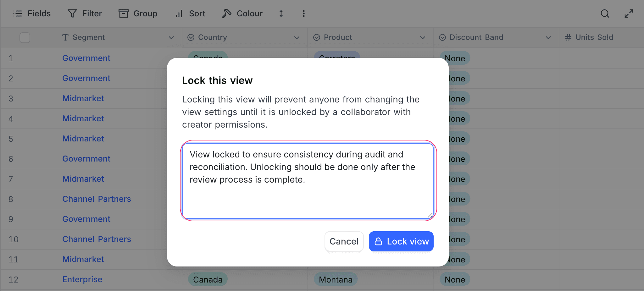Open Sort using the bar-chart icon
Image resolution: width=644 pixels, height=291 pixels.
178,14
